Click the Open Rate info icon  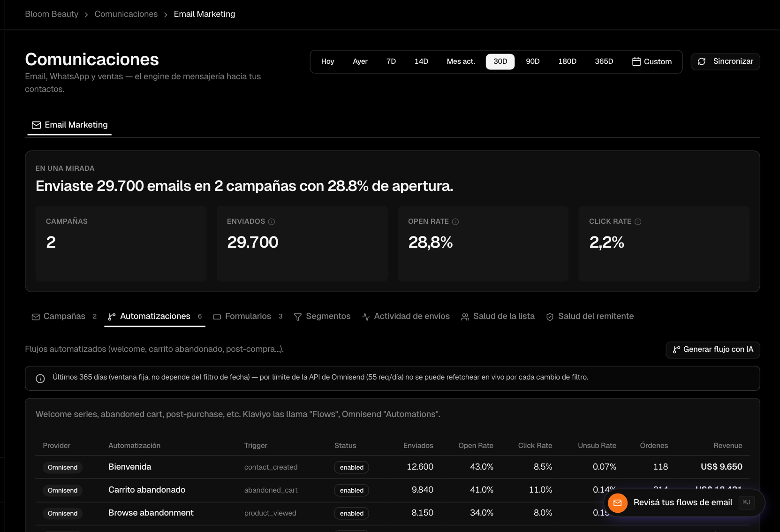pyautogui.click(x=455, y=221)
